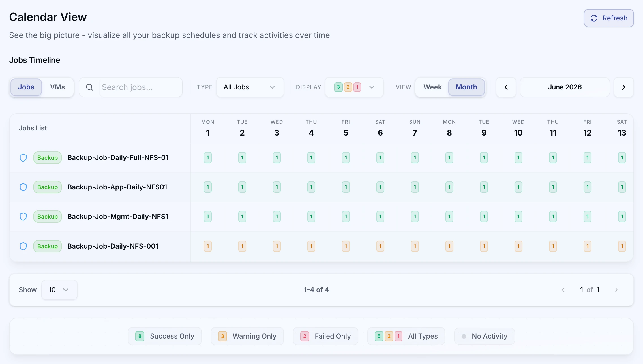Open job Backup-Job-Daily-Full-NFS-01
Viewport: 643px width, 364px height.
118,158
